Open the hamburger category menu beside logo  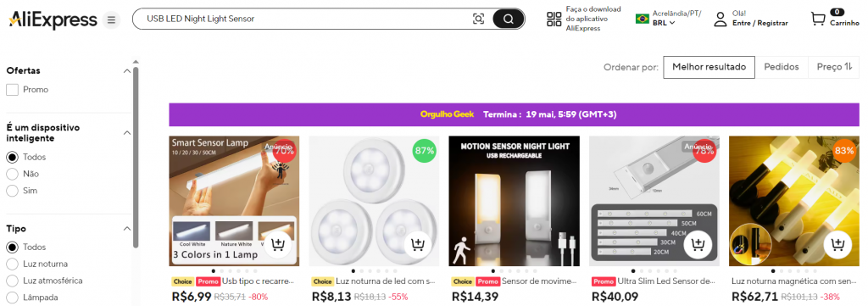111,20
